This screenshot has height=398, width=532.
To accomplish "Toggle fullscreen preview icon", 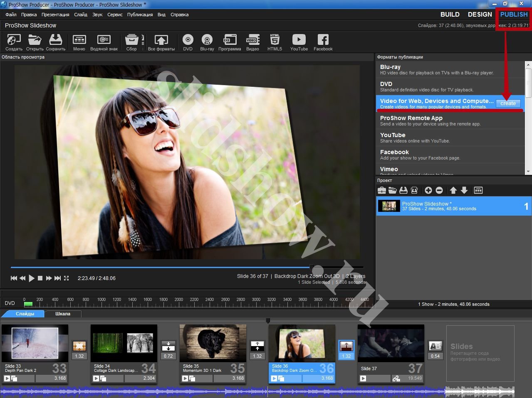I will pos(66,278).
